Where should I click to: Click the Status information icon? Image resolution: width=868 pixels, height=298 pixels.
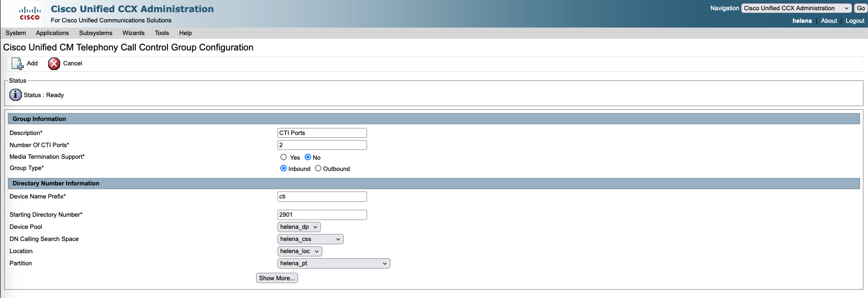(x=15, y=95)
